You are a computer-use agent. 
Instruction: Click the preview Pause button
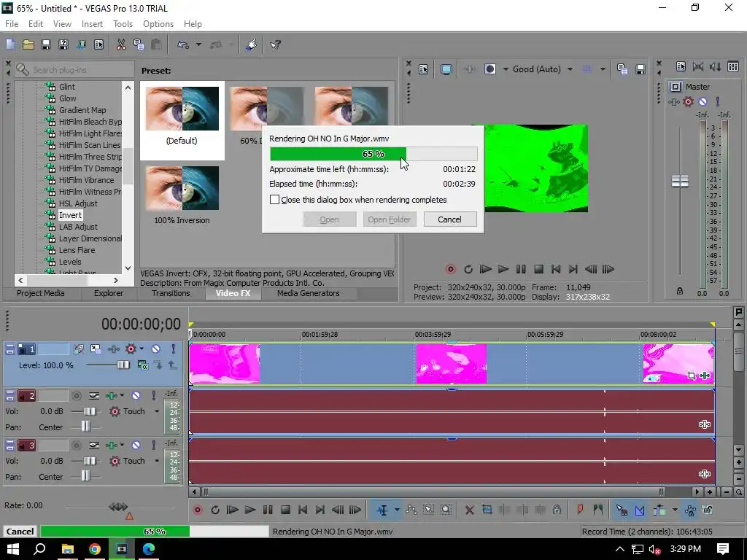[x=521, y=269]
